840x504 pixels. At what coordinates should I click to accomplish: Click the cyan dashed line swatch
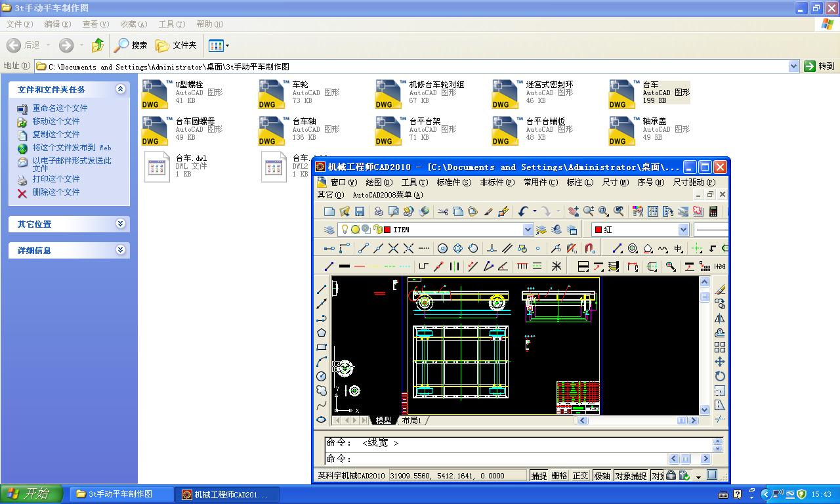[405, 266]
